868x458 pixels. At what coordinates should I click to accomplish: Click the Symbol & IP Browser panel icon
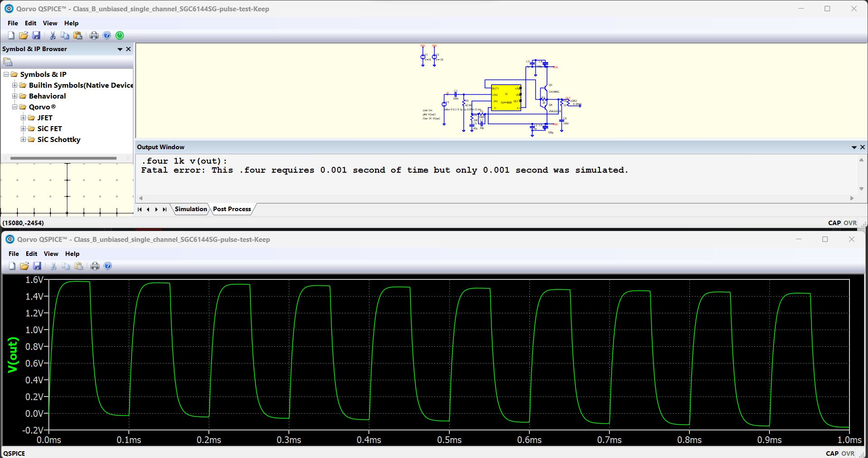tap(8, 62)
